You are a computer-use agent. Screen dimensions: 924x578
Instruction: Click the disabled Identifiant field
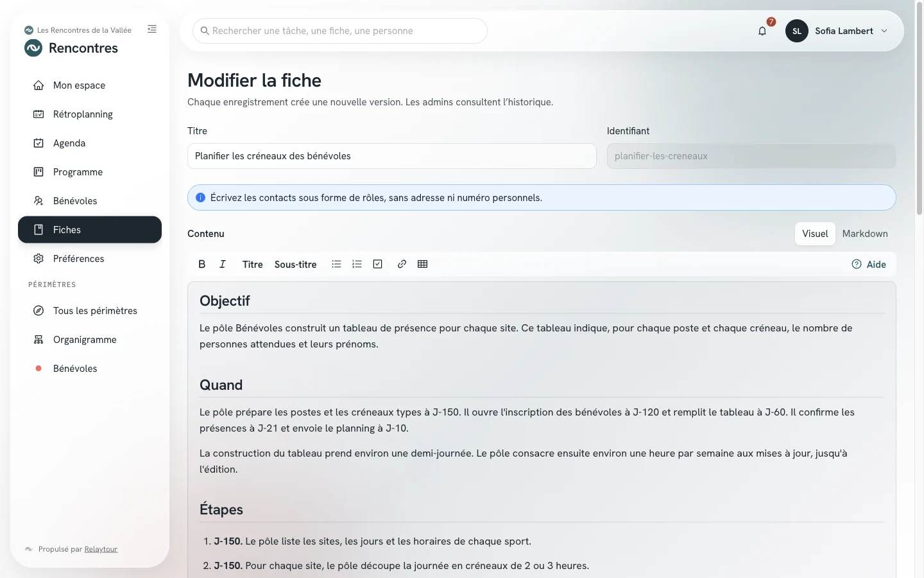(x=751, y=156)
